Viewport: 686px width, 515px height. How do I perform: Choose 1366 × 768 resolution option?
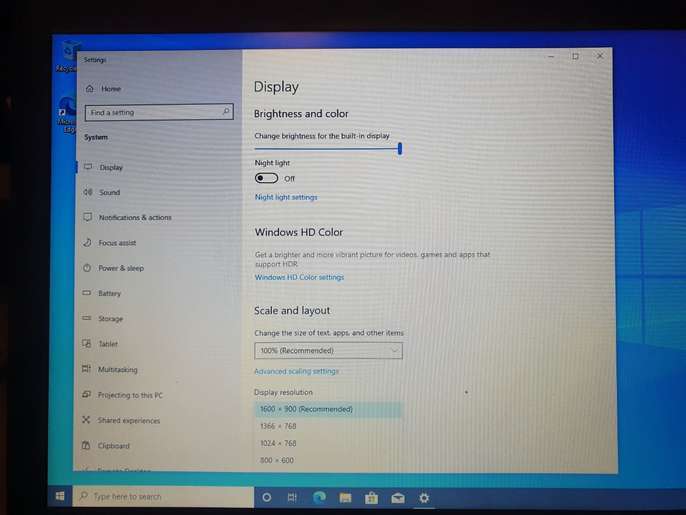(278, 426)
